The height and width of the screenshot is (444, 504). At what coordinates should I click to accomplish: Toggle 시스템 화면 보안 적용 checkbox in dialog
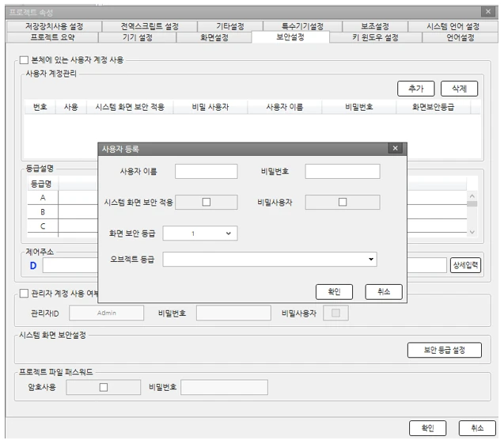pos(207,202)
